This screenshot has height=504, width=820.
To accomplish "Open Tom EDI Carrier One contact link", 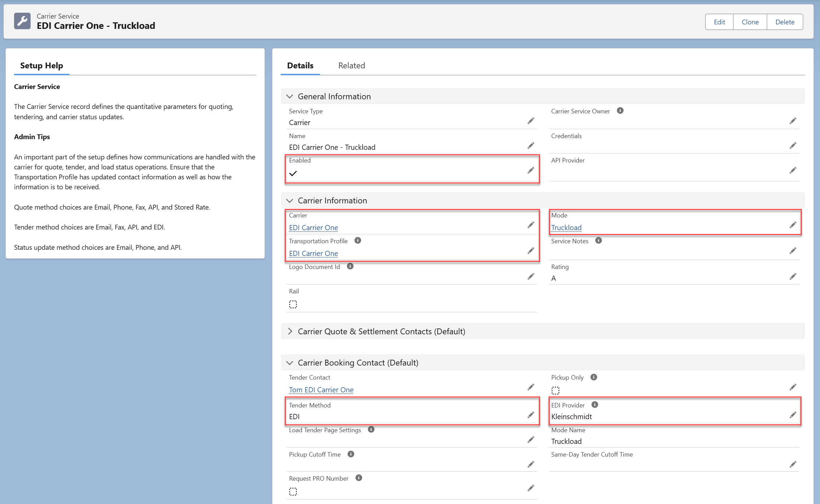I will point(321,390).
